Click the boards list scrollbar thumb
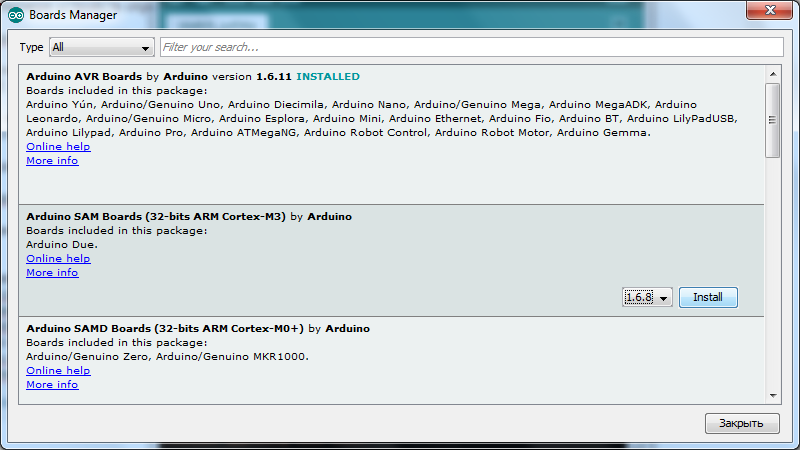 (x=773, y=120)
